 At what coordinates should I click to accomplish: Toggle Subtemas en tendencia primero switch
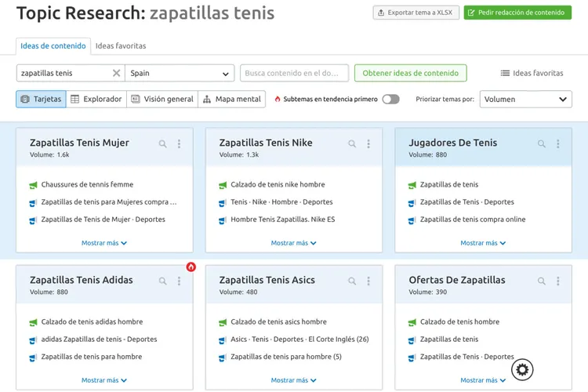[x=390, y=99]
